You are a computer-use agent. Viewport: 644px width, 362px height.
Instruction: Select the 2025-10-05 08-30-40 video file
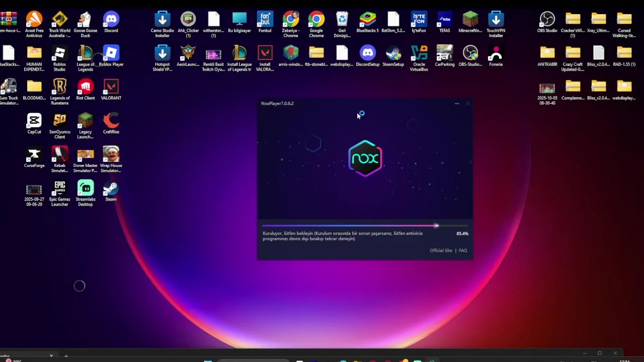pos(547,94)
